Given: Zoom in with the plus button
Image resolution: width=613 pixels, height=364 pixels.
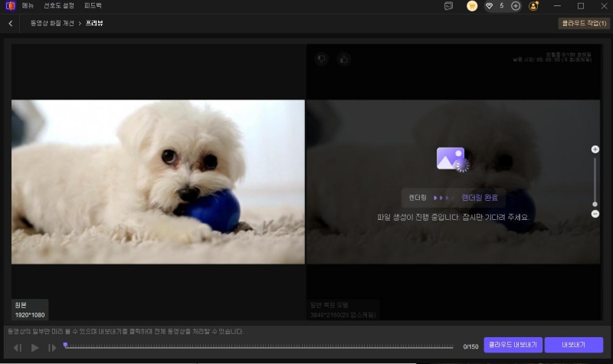Looking at the screenshot, I should tap(595, 149).
